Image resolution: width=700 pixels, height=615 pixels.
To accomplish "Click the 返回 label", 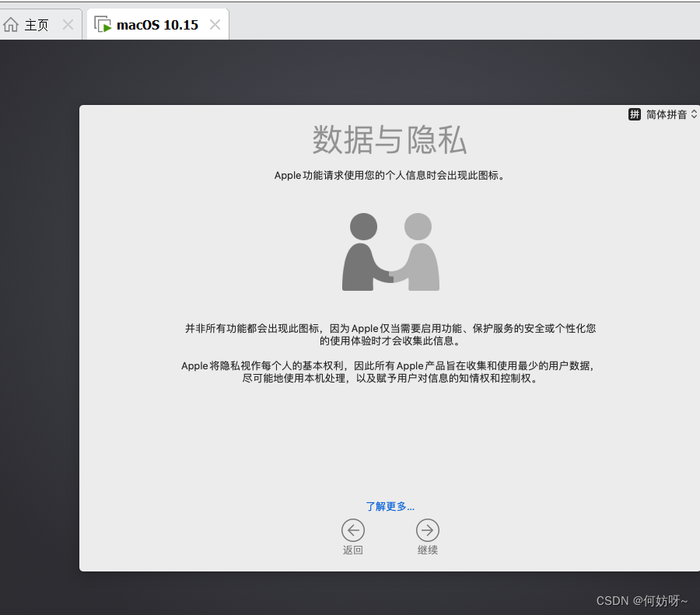I will pos(353,550).
